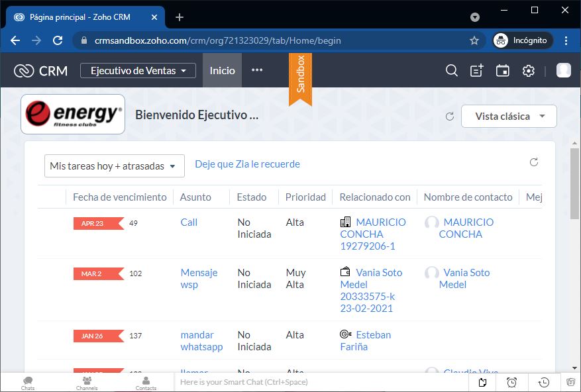This screenshot has height=392, width=581.
Task: Click the user profile avatar
Action: click(x=563, y=71)
